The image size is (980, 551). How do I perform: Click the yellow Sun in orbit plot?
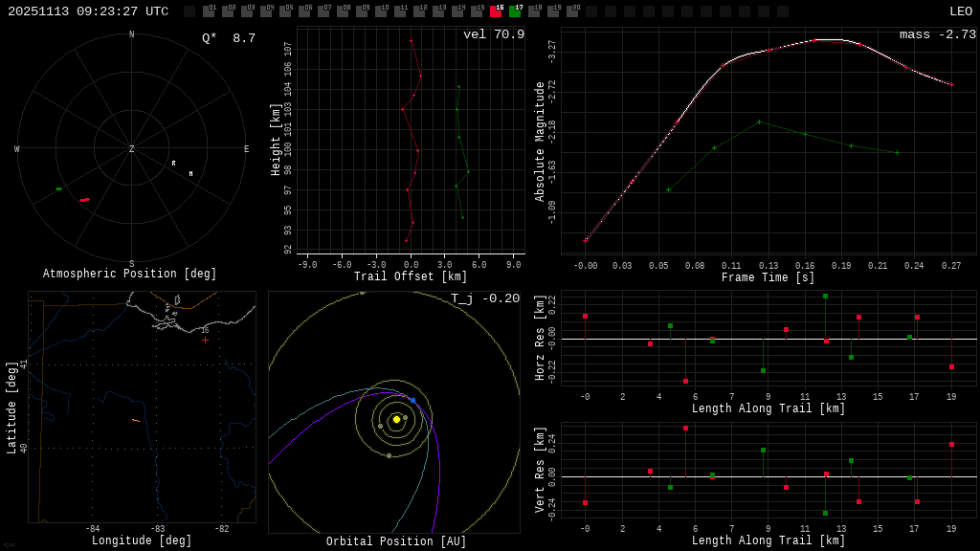[x=396, y=419]
